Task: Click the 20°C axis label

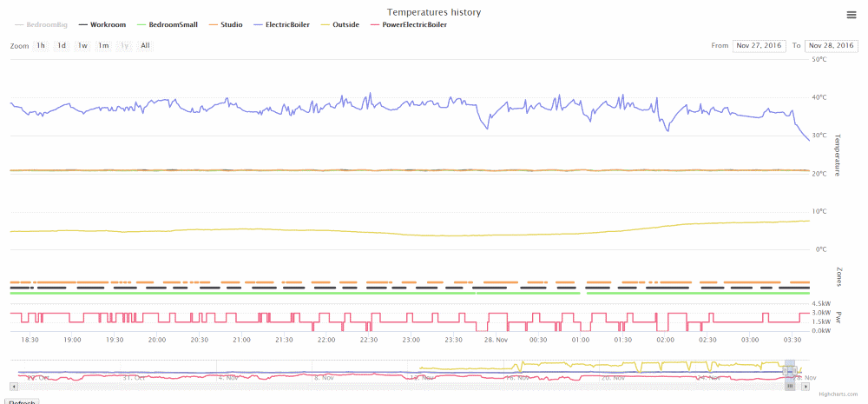Action: (819, 174)
